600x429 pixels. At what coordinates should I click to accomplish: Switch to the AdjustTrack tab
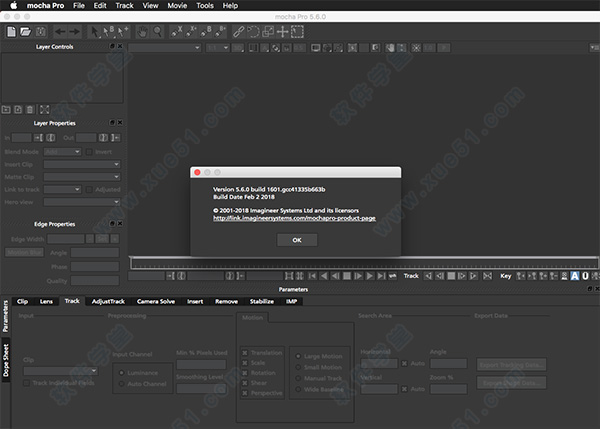[108, 302]
